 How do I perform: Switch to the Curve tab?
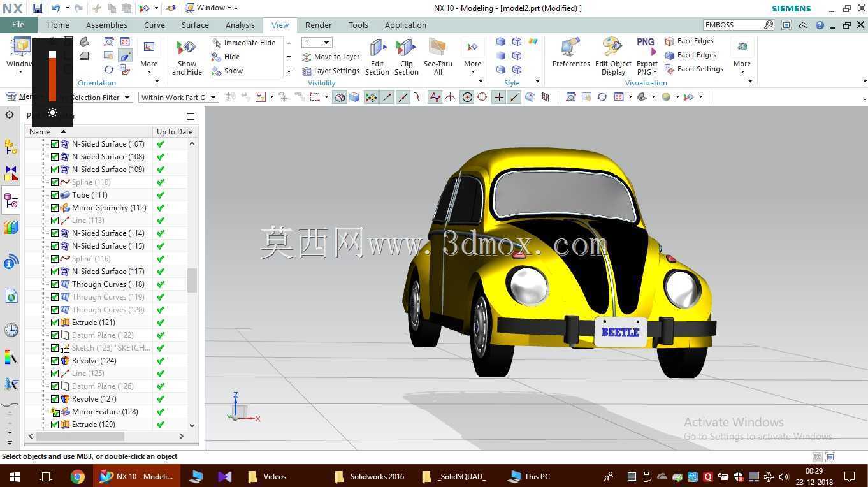[154, 25]
